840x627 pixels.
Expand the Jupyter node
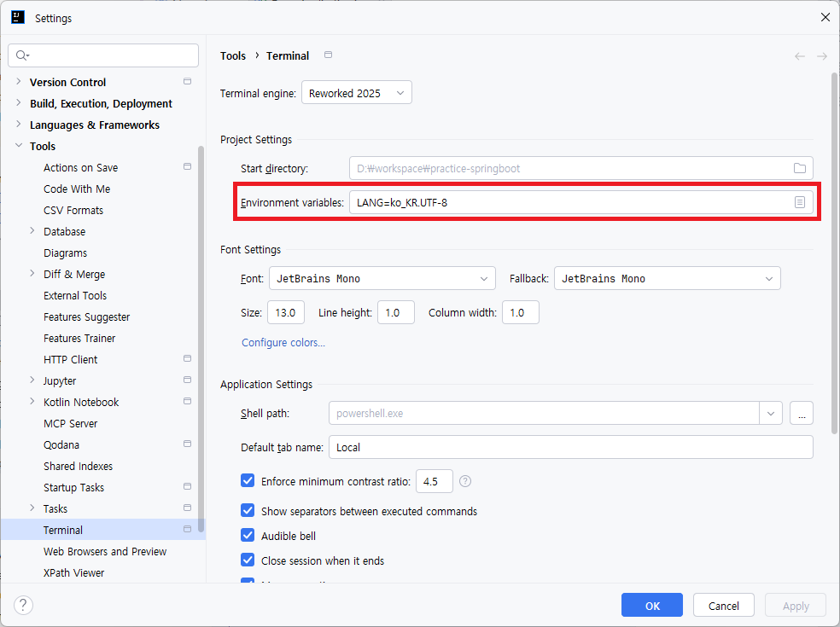[32, 380]
